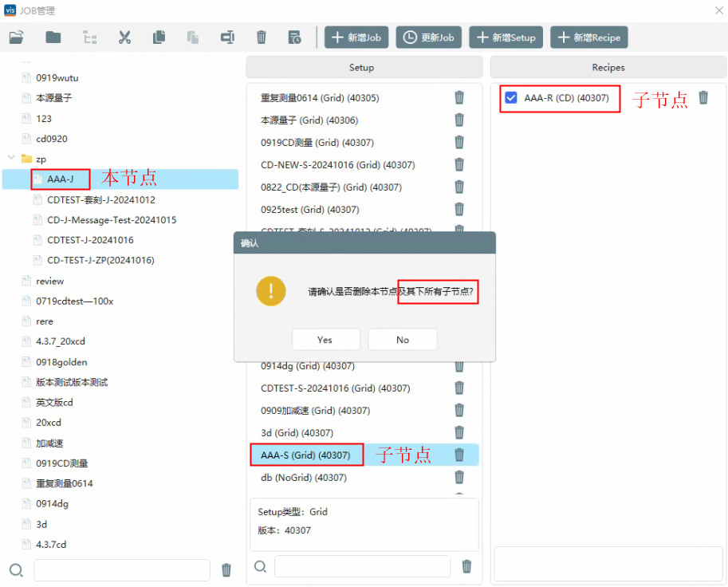This screenshot has width=728, height=587.
Task: Select job CDTEST-J-20241016
Action: 90,240
